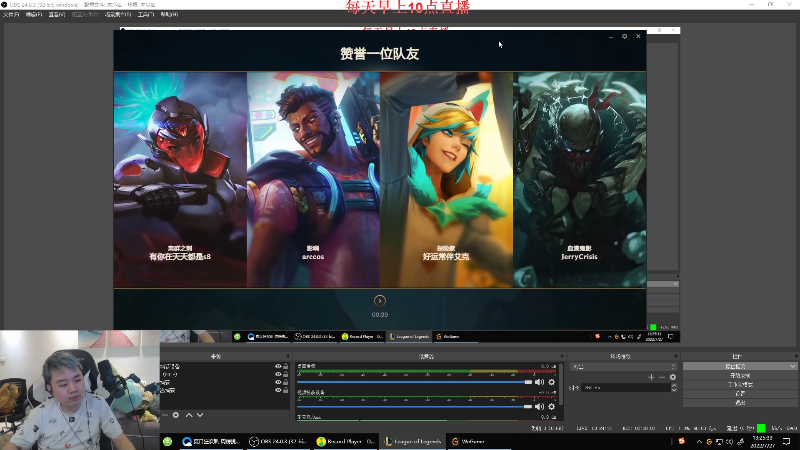This screenshot has width=800, height=450.
Task: Mute the second mixer channel speaker icon
Action: tap(539, 407)
